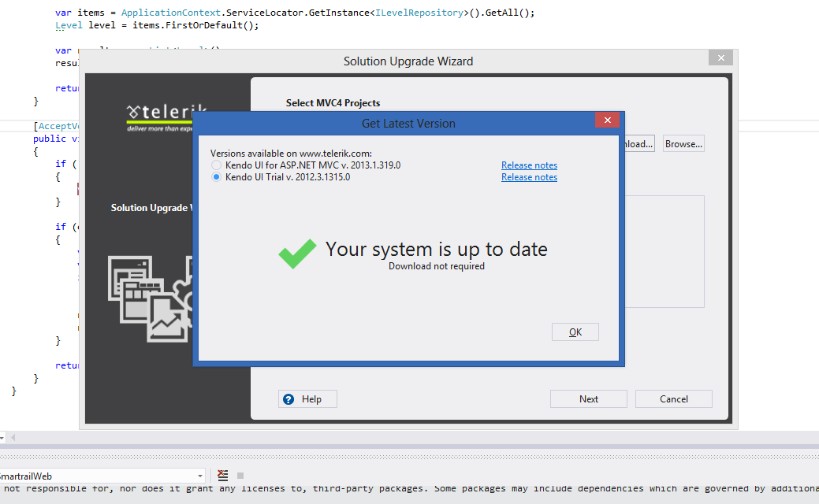The image size is (819, 504).
Task: Open Release notes for ASP.NET MVC version
Action: (x=529, y=165)
